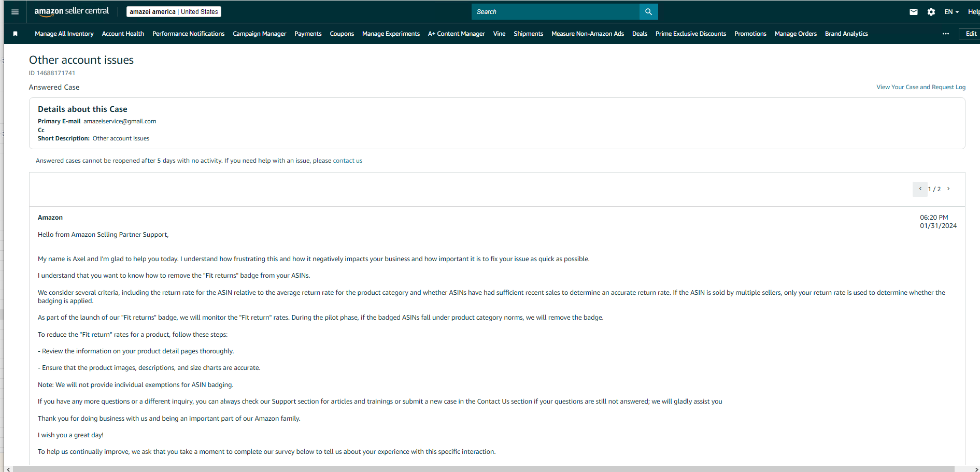This screenshot has width=980, height=472.
Task: Go to Manage Orders
Action: (x=796, y=34)
